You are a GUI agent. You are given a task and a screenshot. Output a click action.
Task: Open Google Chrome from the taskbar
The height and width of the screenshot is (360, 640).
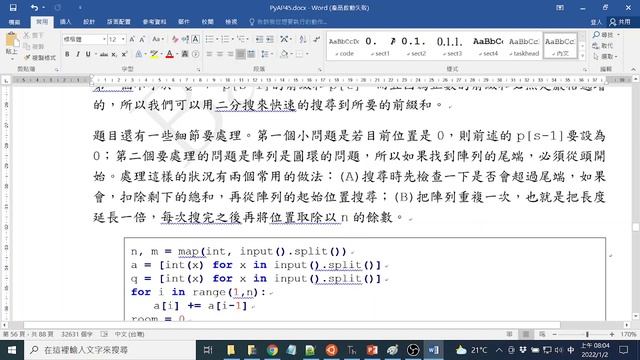click(x=272, y=350)
